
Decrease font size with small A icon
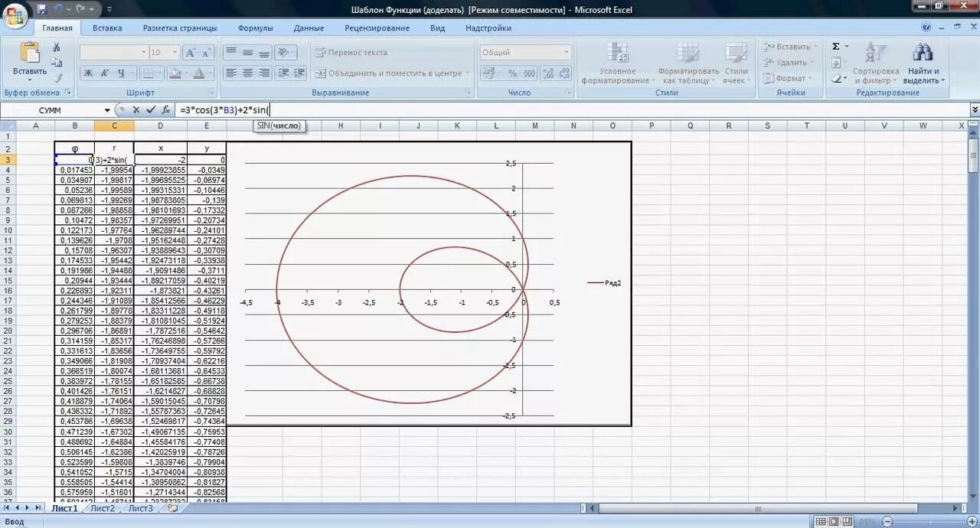click(207, 53)
